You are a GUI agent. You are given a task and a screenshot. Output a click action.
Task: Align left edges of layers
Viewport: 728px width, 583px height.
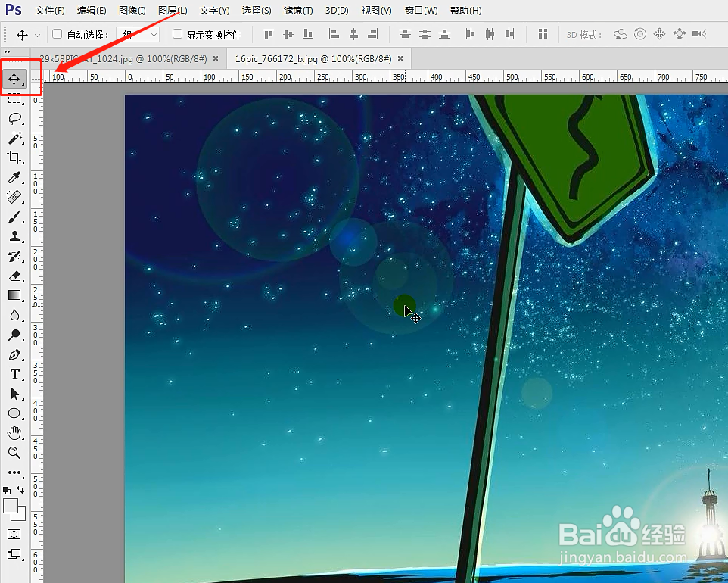click(334, 34)
